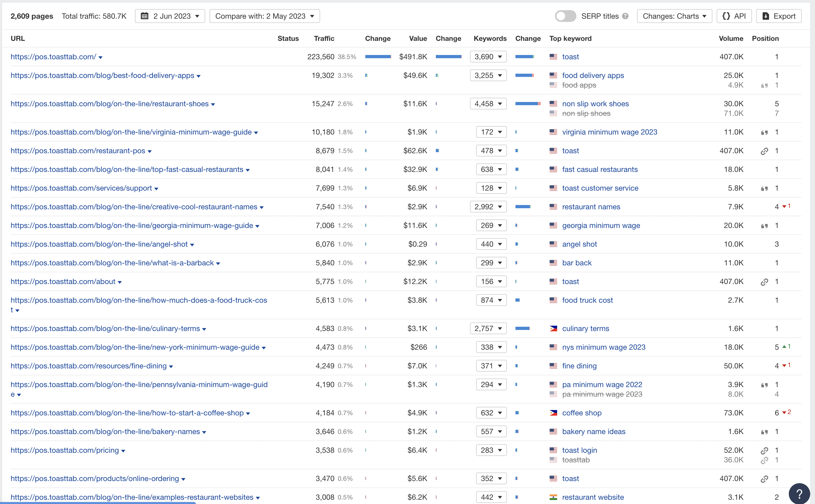Image resolution: width=815 pixels, height=504 pixels.
Task: Click the calendar icon in the date selector
Action: coord(145,16)
